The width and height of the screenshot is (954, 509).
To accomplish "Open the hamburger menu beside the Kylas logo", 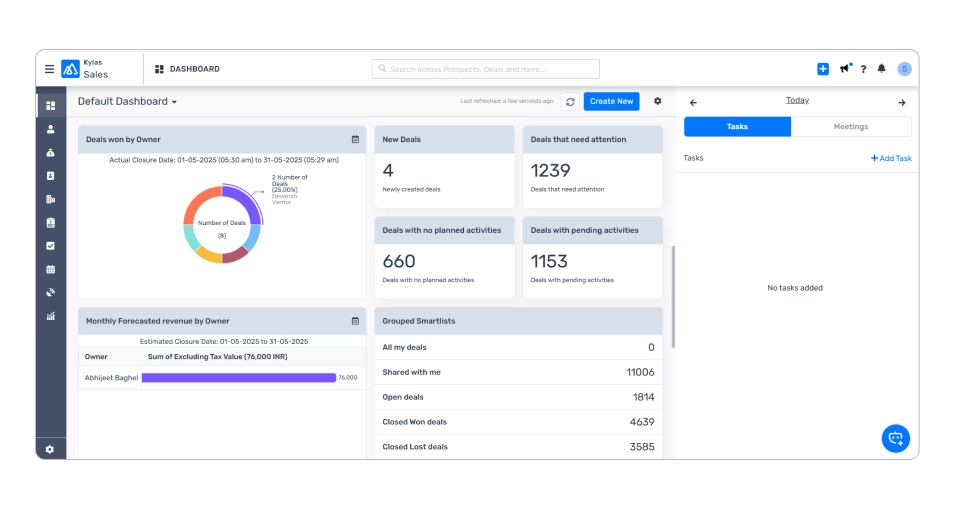I will pos(49,69).
